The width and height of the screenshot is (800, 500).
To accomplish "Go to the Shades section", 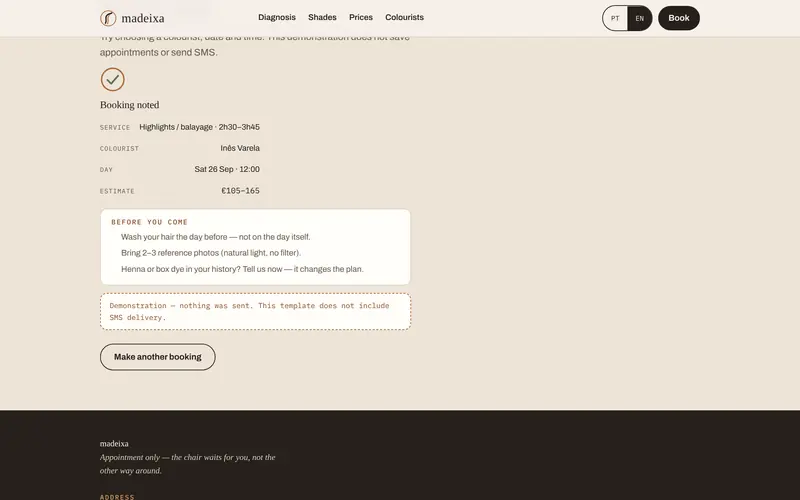I will [x=322, y=17].
